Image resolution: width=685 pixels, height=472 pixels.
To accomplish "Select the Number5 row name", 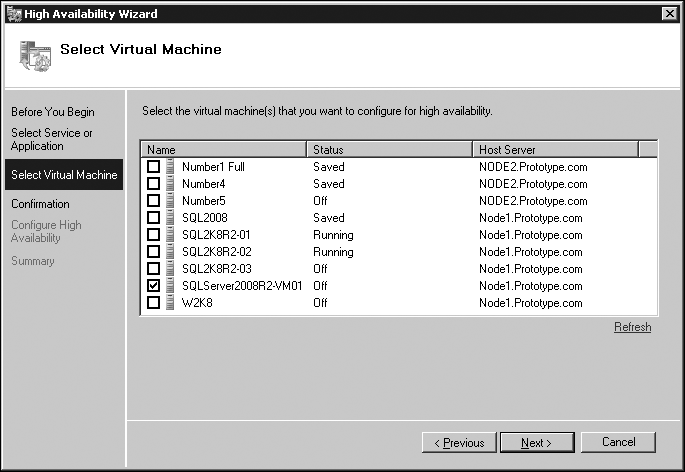I will tap(204, 201).
